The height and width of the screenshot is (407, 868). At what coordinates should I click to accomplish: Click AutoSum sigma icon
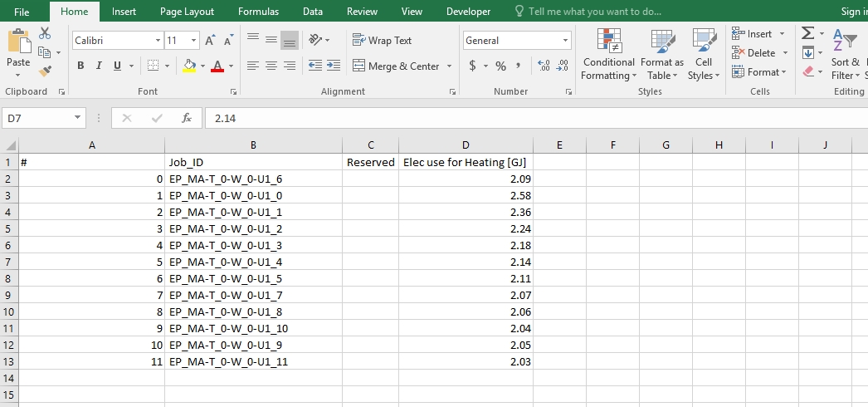point(807,33)
